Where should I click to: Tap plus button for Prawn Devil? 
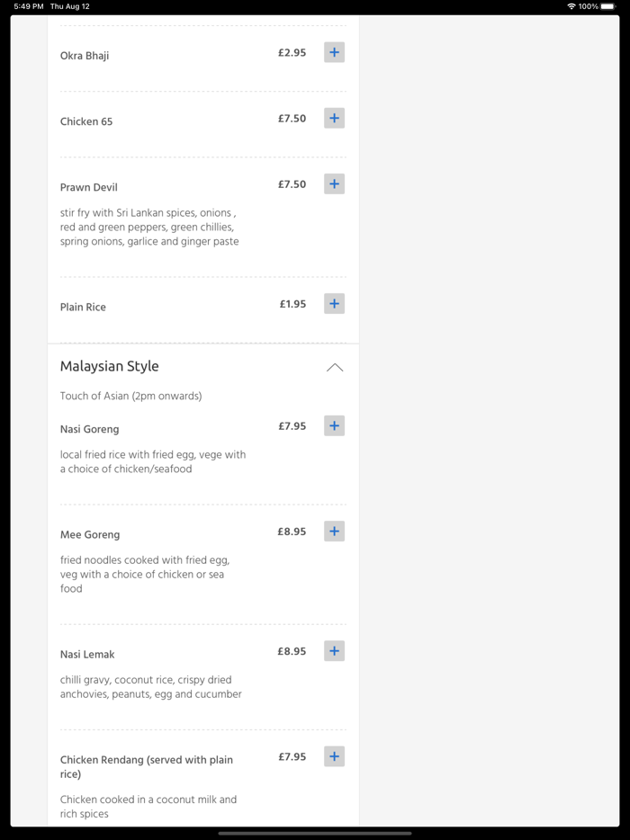(334, 184)
